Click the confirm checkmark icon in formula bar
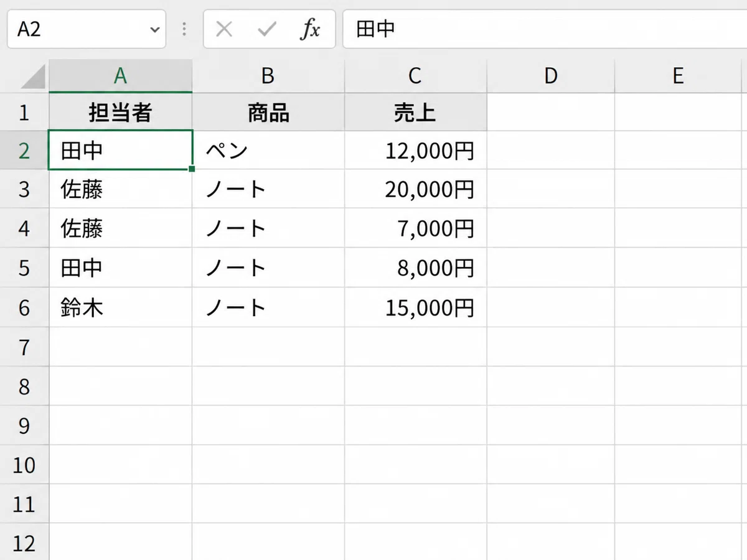 (267, 29)
